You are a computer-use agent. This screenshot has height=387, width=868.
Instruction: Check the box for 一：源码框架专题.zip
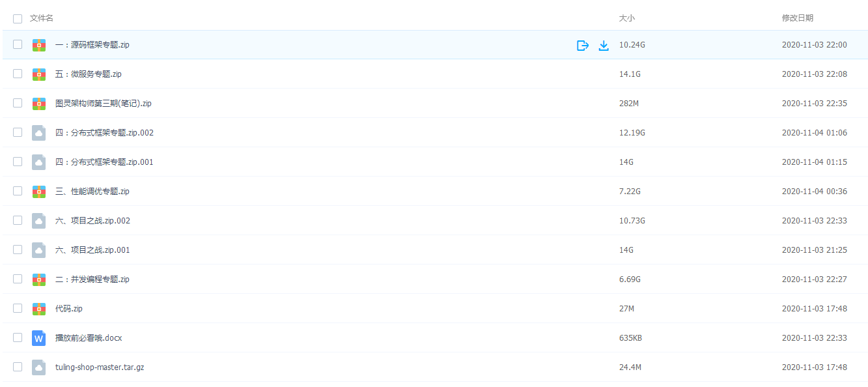[18, 44]
